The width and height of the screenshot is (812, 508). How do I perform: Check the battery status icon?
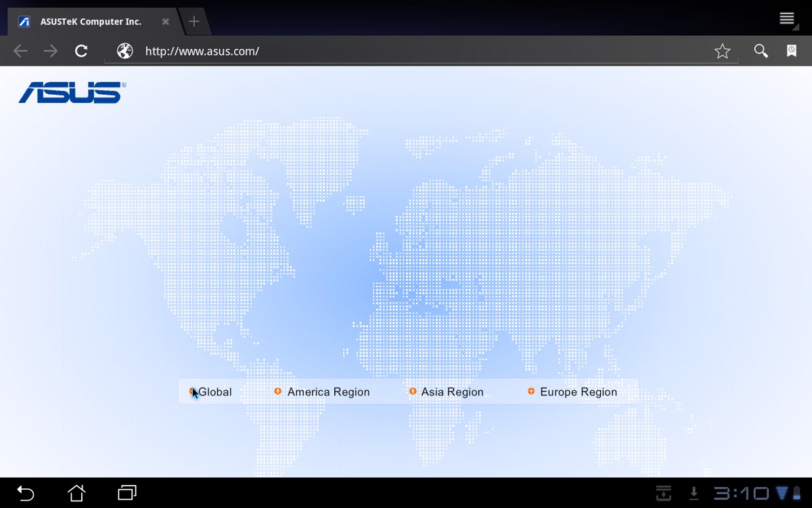(798, 492)
